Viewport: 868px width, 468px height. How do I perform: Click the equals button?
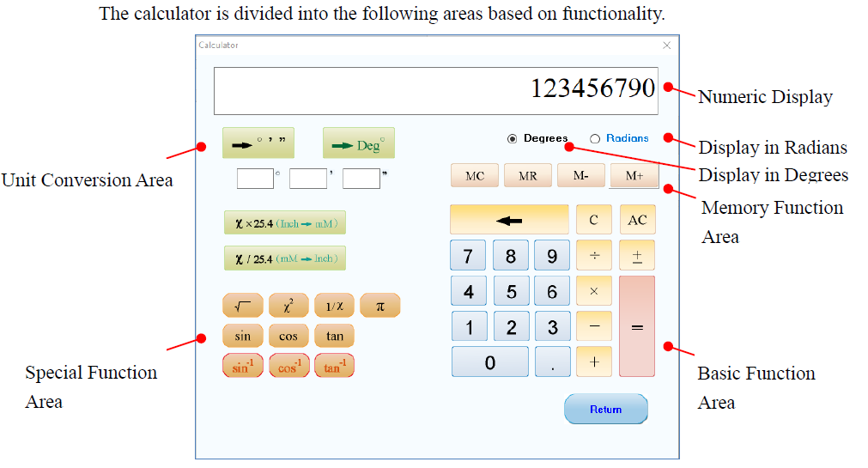(636, 326)
